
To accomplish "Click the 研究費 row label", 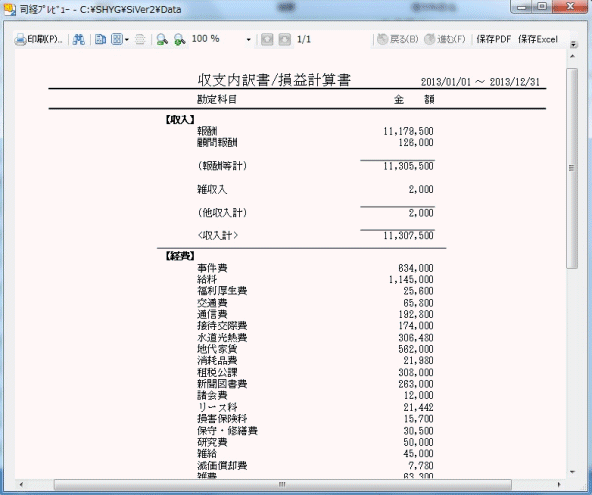I will tap(212, 442).
